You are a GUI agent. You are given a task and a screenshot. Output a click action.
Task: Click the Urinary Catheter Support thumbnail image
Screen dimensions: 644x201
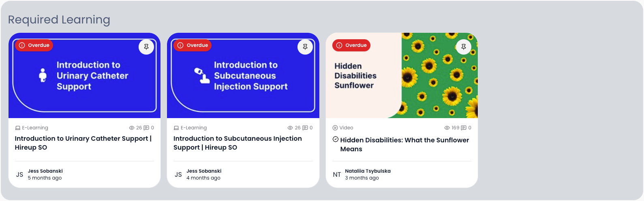(84, 81)
